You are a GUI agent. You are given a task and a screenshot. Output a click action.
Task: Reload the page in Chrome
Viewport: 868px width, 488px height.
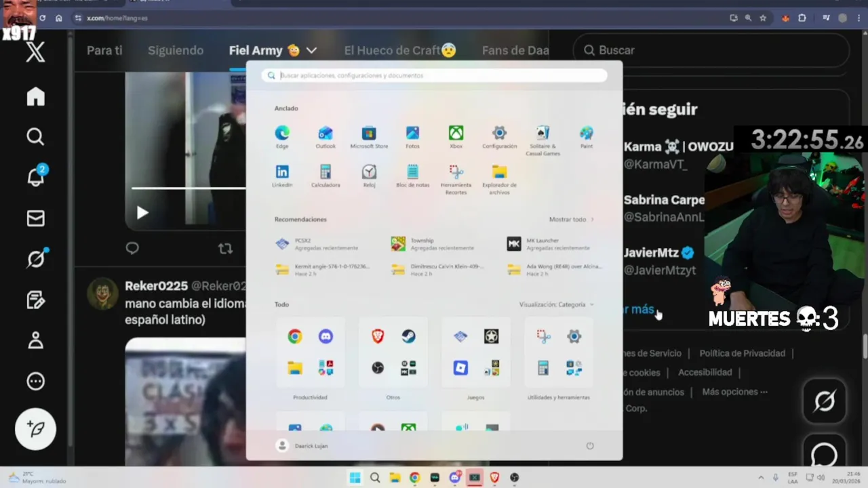[x=43, y=18]
